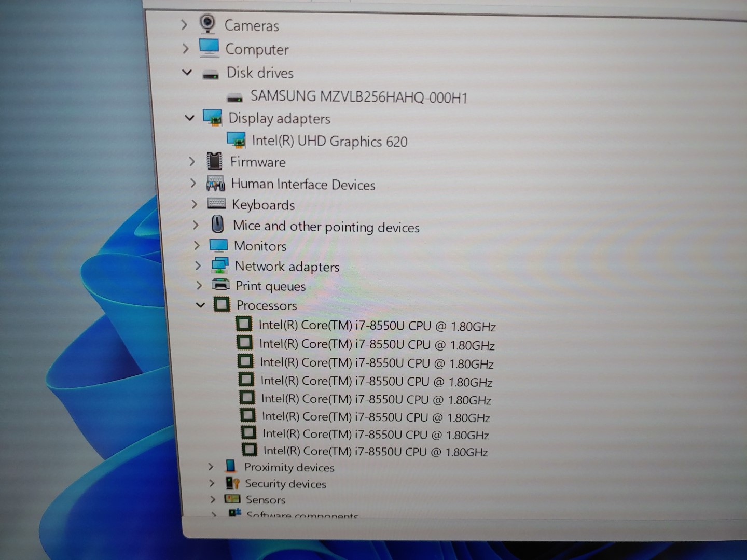This screenshot has width=747, height=560.
Task: Select Intel(R) UHD Graphics 620 entry
Action: (330, 141)
